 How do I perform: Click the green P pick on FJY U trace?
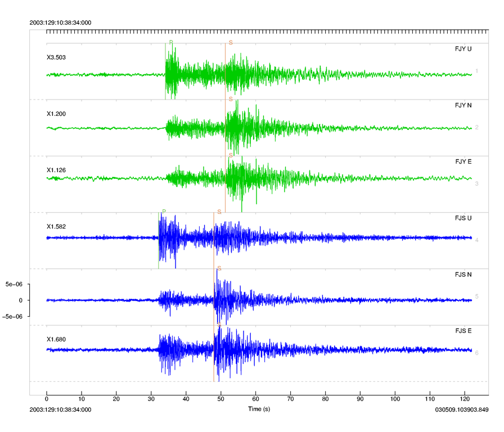click(x=171, y=43)
